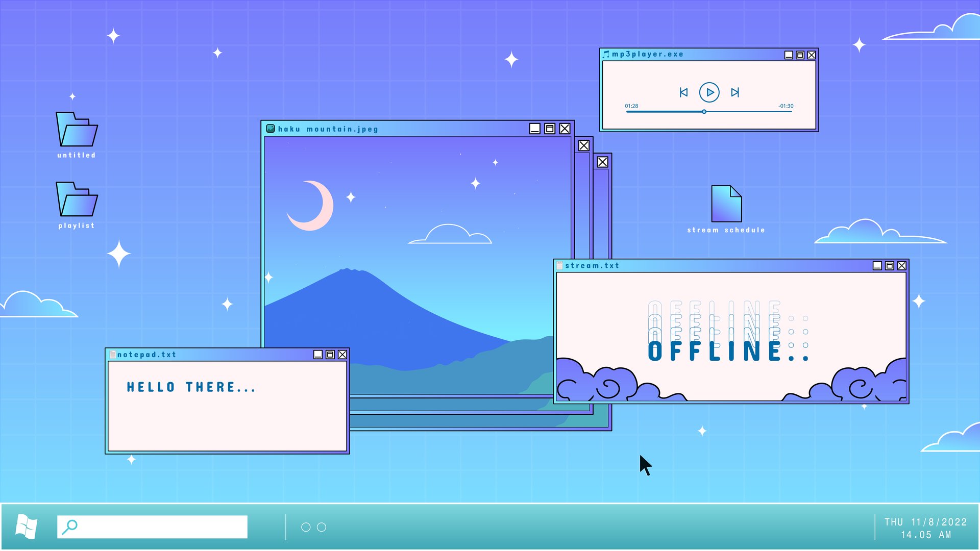Viewport: 980px width, 551px height.
Task: Minimize the stream.txt window
Action: [877, 265]
